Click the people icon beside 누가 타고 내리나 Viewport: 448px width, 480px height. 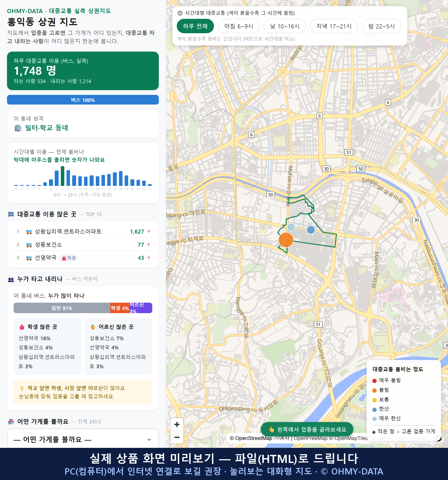[11, 279]
